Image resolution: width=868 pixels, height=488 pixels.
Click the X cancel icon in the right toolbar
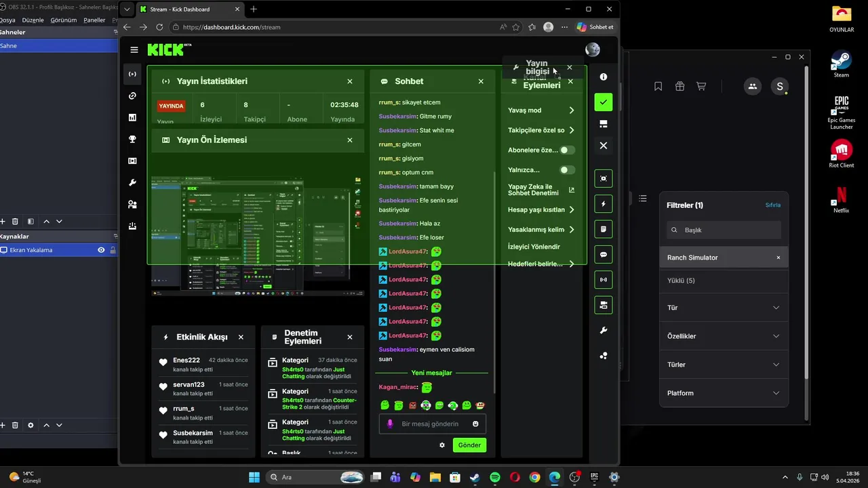(x=604, y=145)
